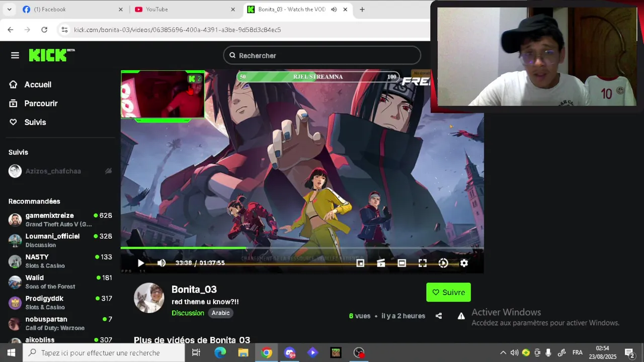The height and width of the screenshot is (362, 644).
Task: Open recommended channel gamemixtreize
Action: click(x=60, y=220)
